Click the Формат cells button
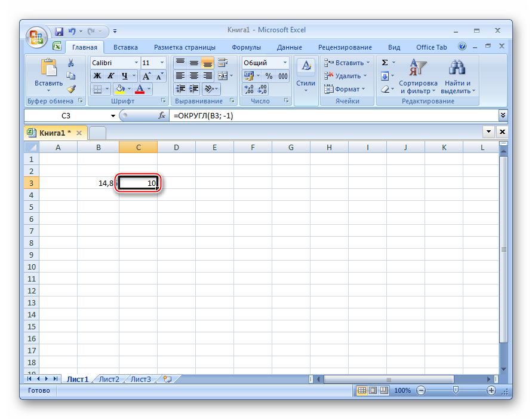This screenshot has width=532, height=419. point(346,89)
